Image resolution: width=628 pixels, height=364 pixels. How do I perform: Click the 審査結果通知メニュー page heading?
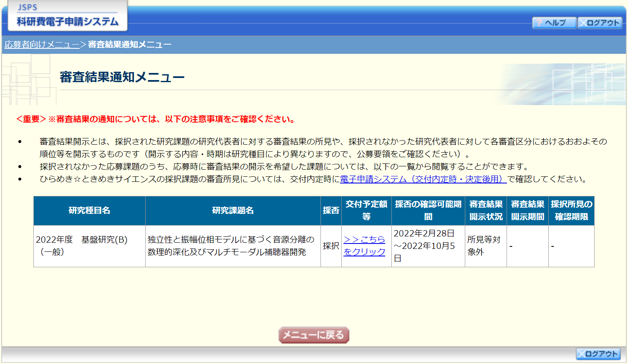coord(122,77)
